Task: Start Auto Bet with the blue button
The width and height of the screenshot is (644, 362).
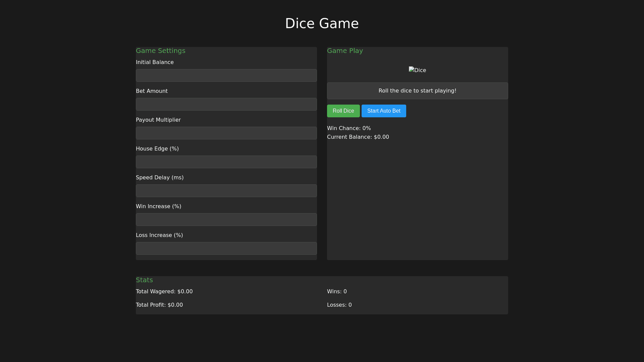Action: tap(384, 111)
